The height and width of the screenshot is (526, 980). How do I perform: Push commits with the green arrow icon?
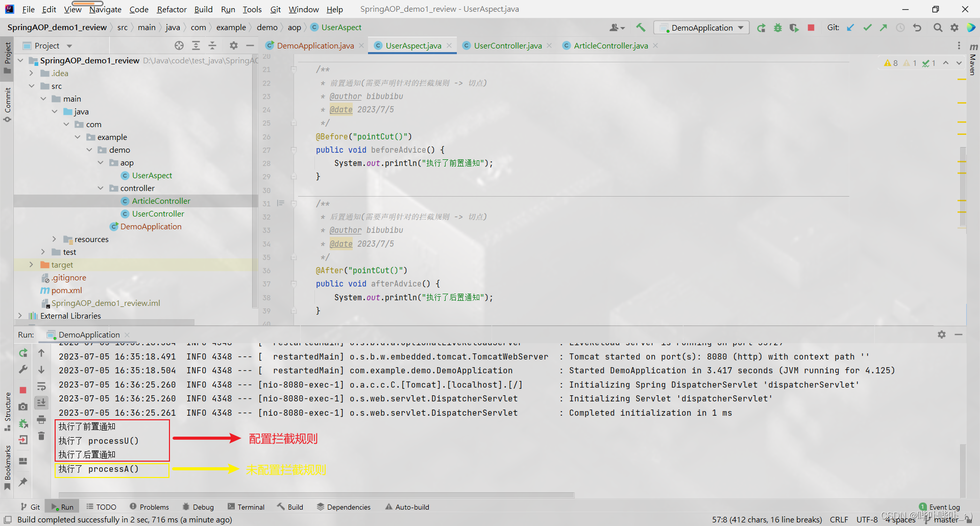884,28
